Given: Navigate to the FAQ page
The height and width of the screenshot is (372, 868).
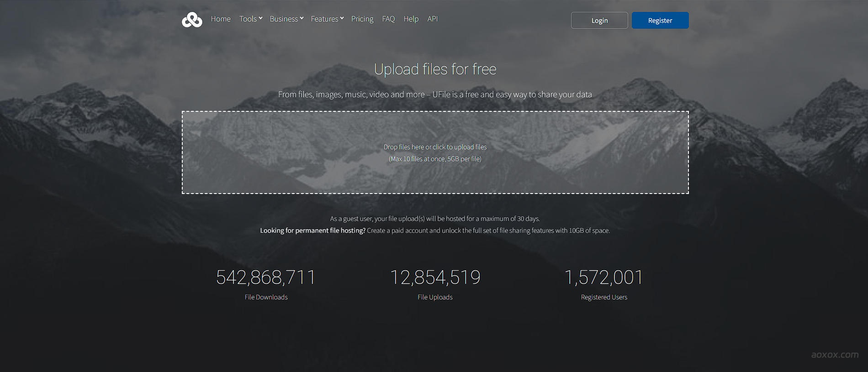Looking at the screenshot, I should click(388, 19).
